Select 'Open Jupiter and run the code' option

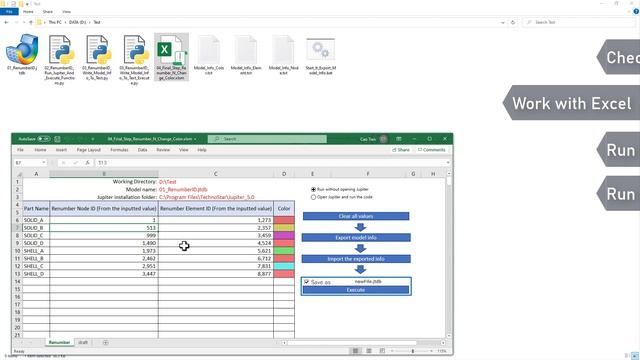coord(313,197)
